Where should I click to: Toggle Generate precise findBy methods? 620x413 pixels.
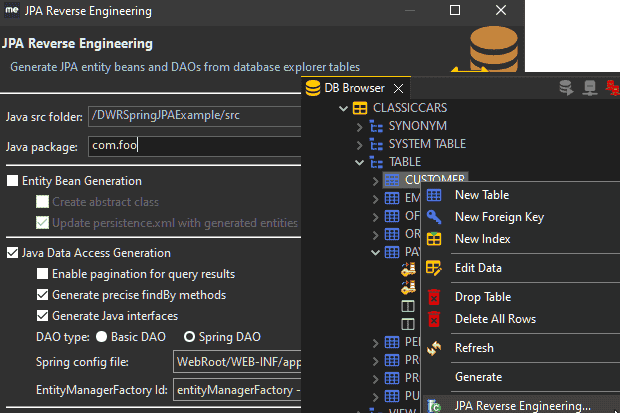(x=42, y=295)
